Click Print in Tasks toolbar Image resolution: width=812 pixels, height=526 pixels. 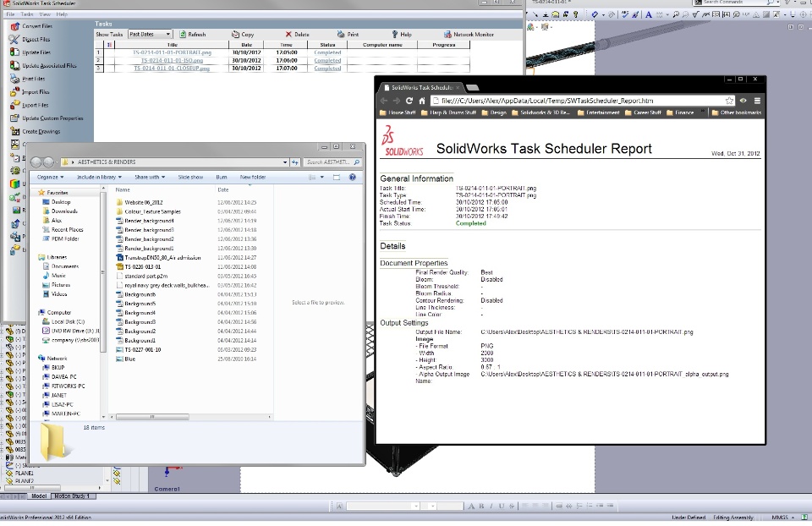[x=348, y=34]
